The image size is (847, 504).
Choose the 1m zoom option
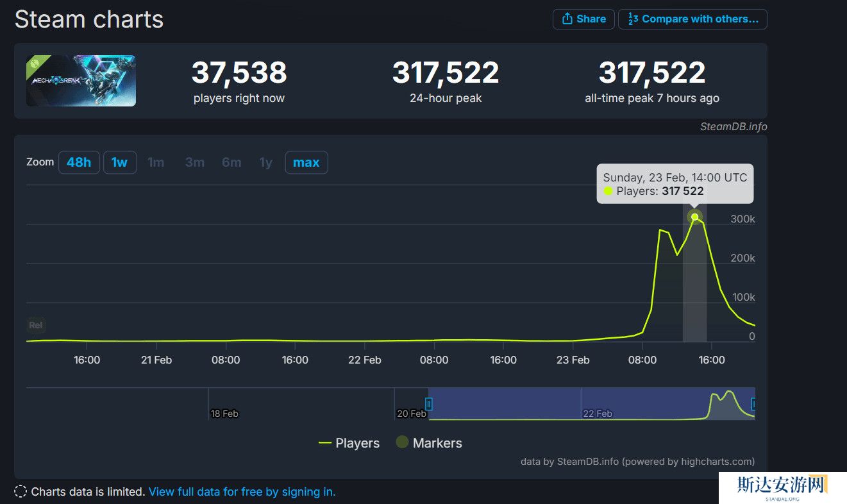coord(156,162)
